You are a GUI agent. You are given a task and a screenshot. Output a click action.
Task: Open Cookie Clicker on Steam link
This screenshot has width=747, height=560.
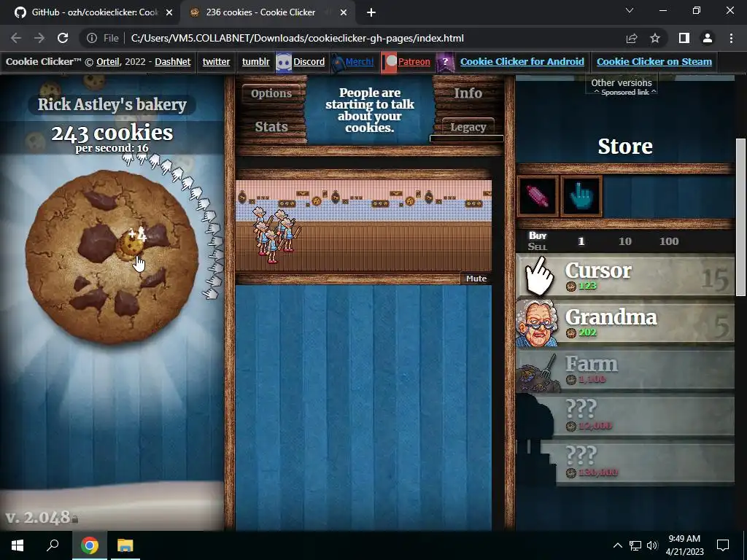pos(654,62)
